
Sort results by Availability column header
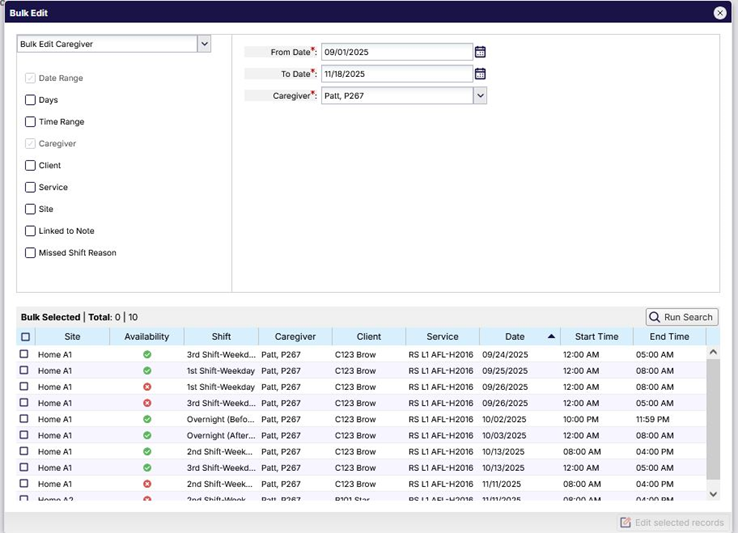click(x=146, y=337)
